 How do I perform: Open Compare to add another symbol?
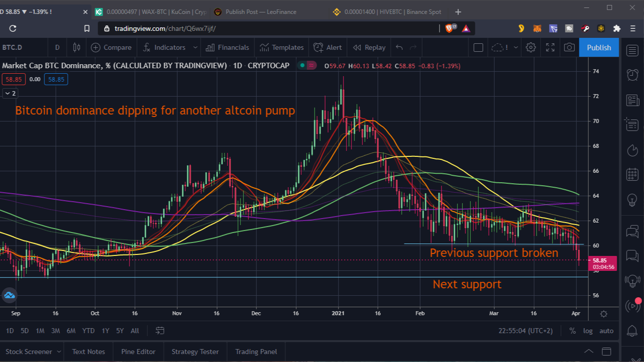point(111,47)
